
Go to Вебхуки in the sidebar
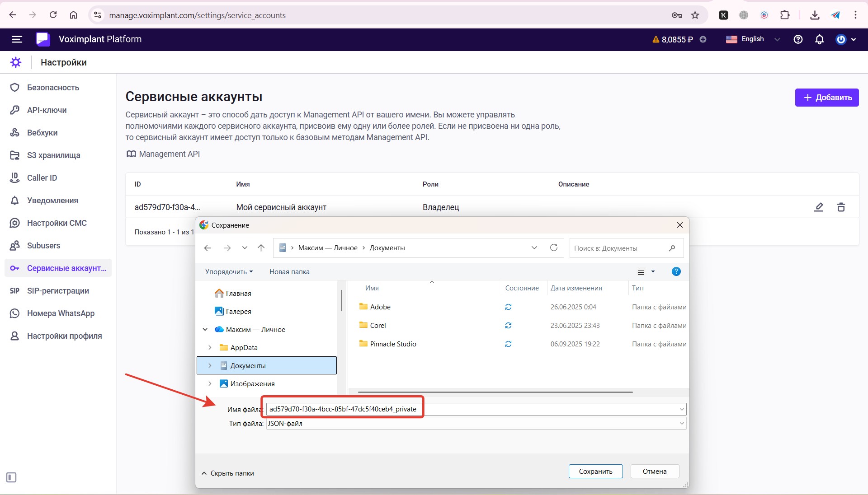click(42, 133)
